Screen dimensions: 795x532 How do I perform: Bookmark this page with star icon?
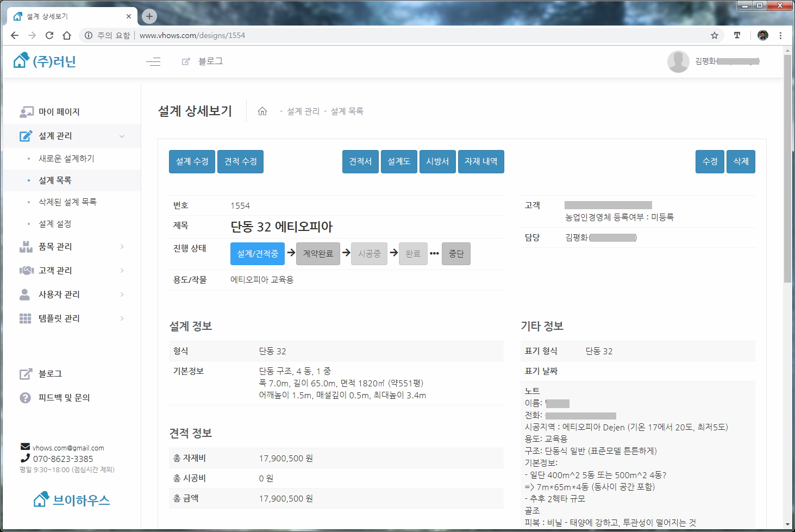coord(714,35)
